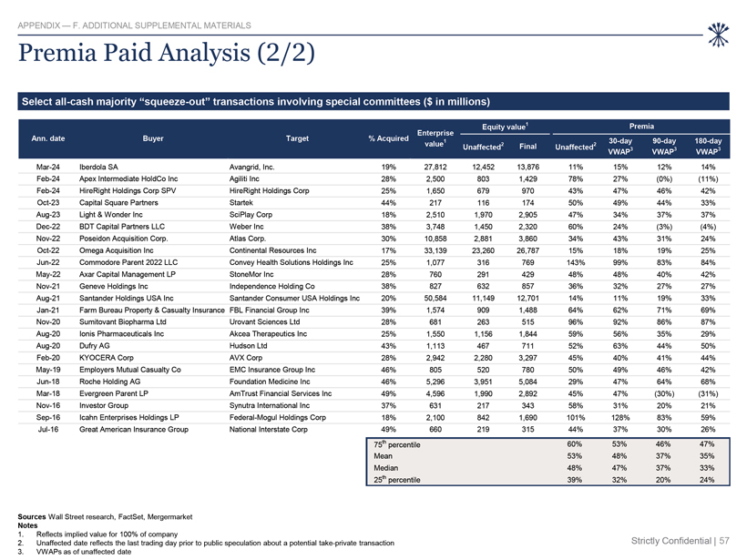Select buyer 'Ionis Pharmaceuticals Inc'

(121, 334)
